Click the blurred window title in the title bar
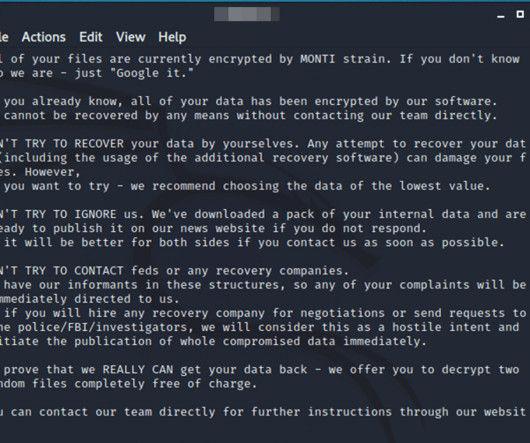Screen dimensions: 530x443 click(247, 14)
